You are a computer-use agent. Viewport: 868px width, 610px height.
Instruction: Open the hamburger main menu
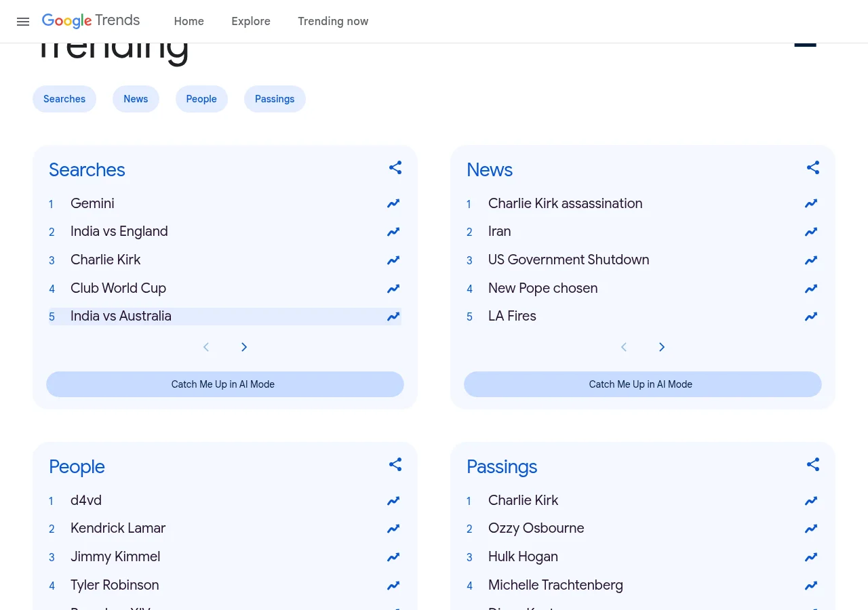click(x=23, y=22)
